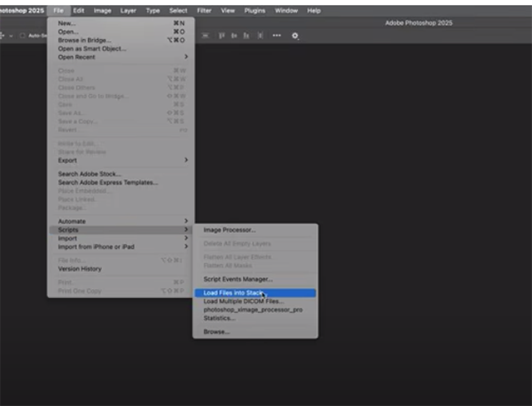Open the Type menu
Image resolution: width=532 pixels, height=406 pixels.
click(x=153, y=11)
